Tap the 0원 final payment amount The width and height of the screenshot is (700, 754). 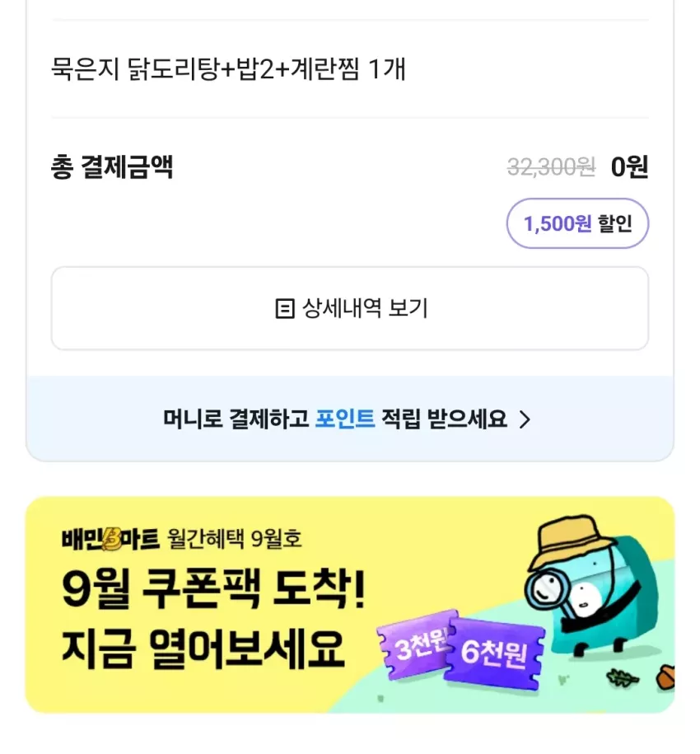629,166
